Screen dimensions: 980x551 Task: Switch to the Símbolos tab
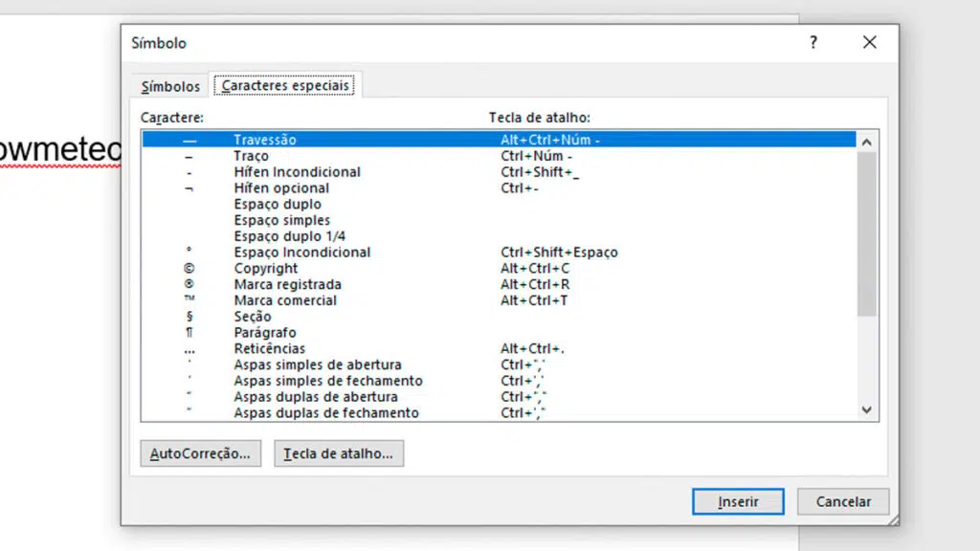tap(169, 86)
